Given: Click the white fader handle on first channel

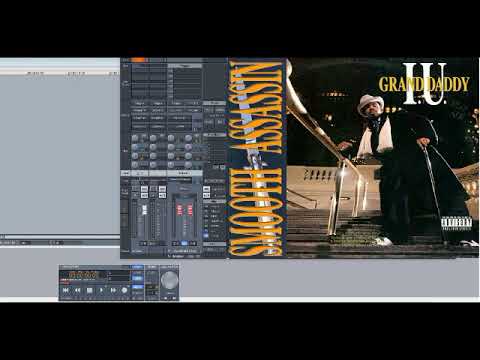Looking at the screenshot, I should pyautogui.click(x=145, y=210).
